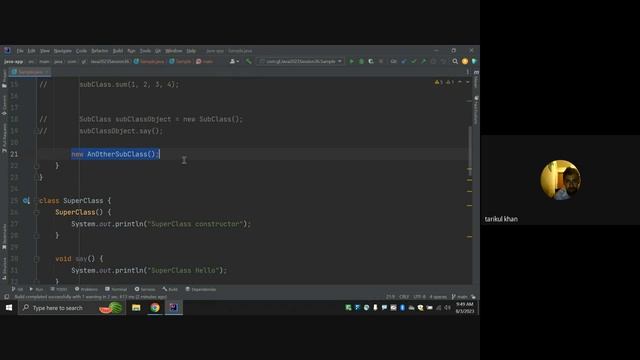Open the Problems tool window button
The width and height of the screenshot is (640, 360).
(x=86, y=289)
